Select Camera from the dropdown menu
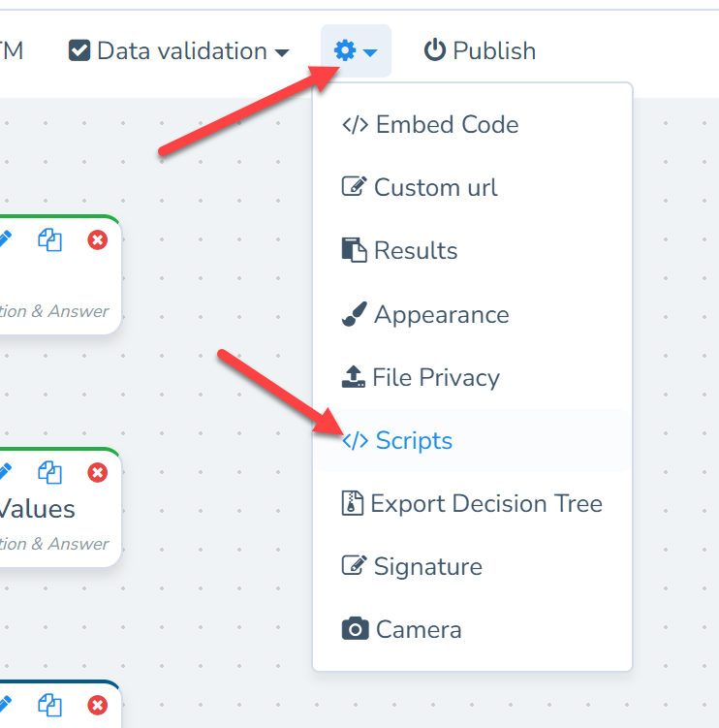The width and height of the screenshot is (719, 728). pos(401,629)
